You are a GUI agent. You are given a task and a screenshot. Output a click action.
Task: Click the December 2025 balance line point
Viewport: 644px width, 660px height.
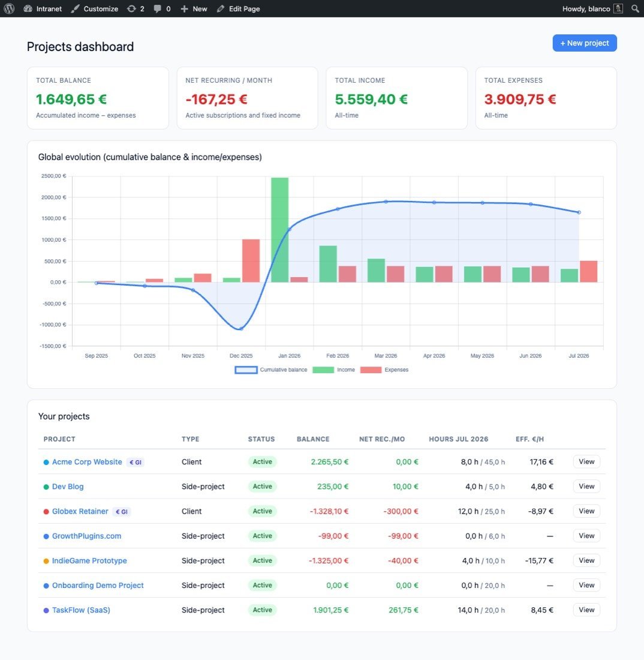pyautogui.click(x=241, y=329)
